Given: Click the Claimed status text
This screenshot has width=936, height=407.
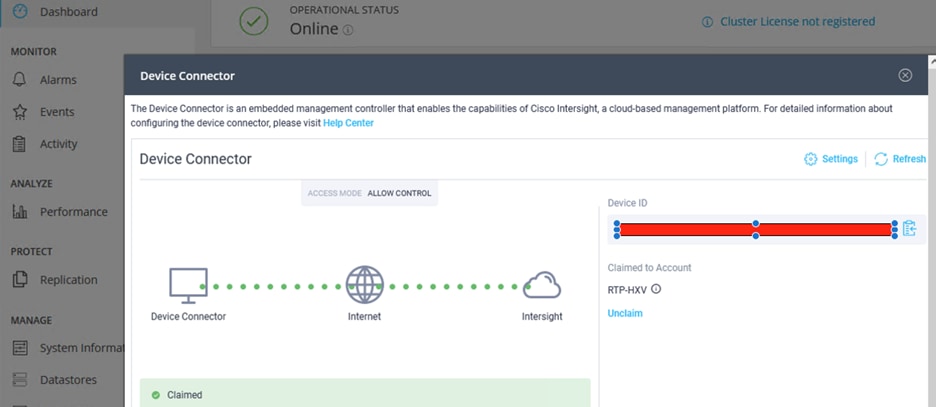Looking at the screenshot, I should click(184, 395).
